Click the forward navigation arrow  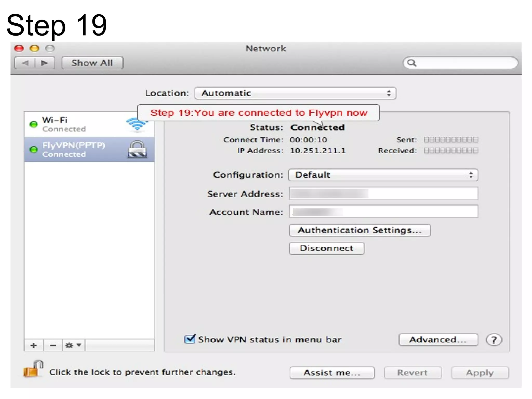pos(45,63)
